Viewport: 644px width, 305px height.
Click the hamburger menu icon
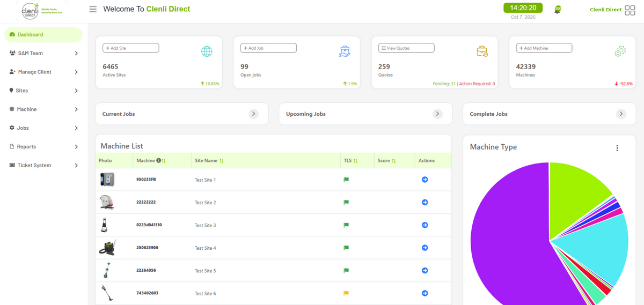point(93,9)
